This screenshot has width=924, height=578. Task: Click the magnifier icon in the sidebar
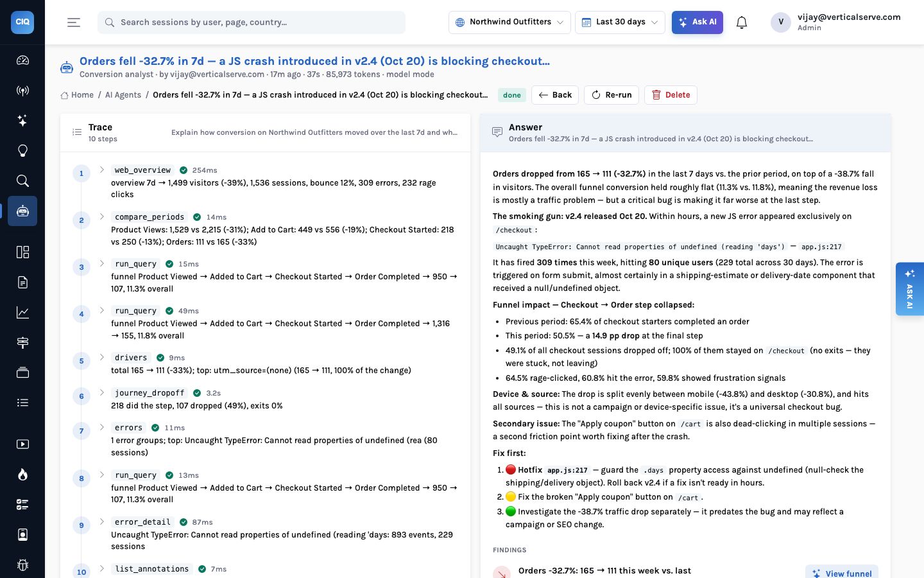click(x=22, y=181)
